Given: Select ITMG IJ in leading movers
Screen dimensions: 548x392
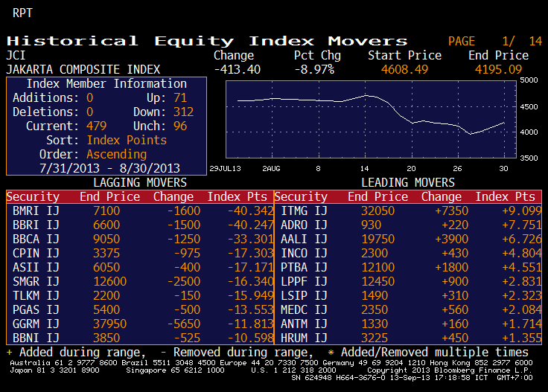Looking at the screenshot, I should pos(304,211).
